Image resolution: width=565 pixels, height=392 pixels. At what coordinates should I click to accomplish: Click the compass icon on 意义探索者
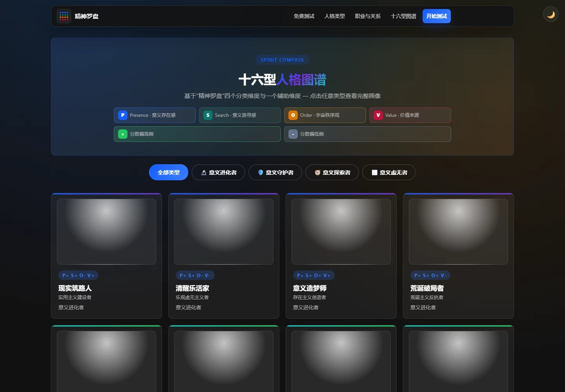317,172
